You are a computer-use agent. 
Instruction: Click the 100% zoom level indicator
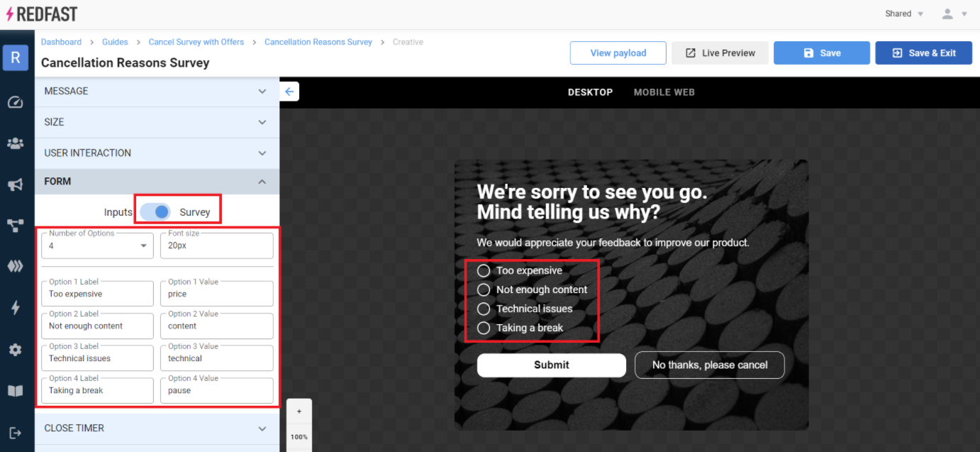coord(299,437)
